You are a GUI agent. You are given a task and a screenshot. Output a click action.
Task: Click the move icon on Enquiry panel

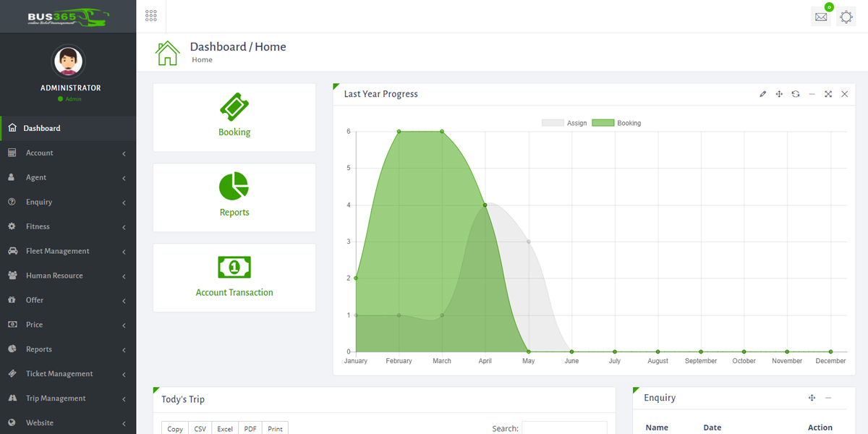812,398
